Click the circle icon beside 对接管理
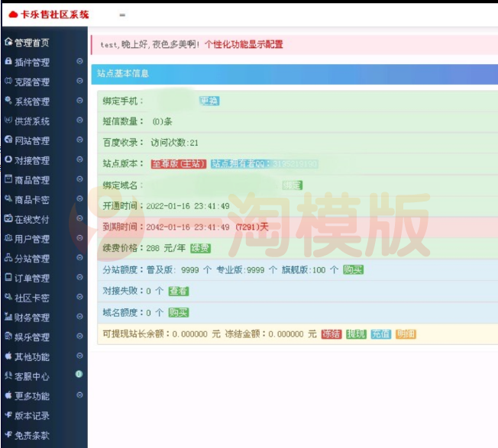Image resolution: width=498 pixels, height=448 pixels. click(8, 160)
